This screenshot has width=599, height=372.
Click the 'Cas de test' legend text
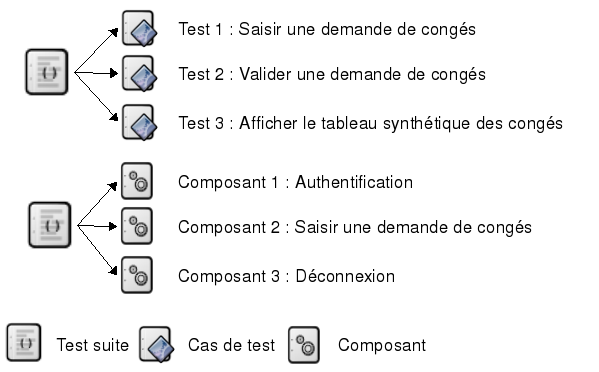tap(231, 345)
